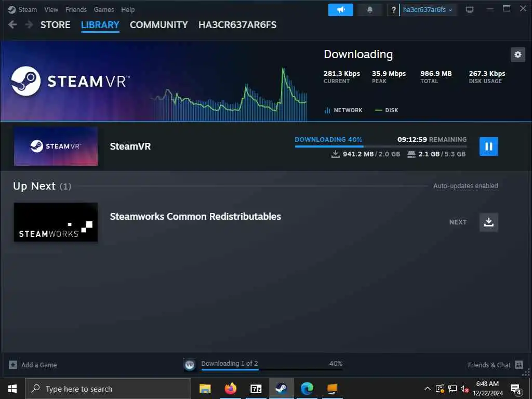The height and width of the screenshot is (399, 532).
Task: Click the Auto-updates enabled text
Action: [x=465, y=186]
